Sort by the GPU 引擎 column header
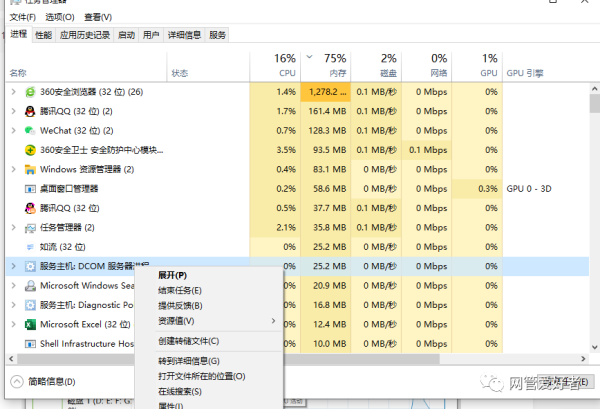This screenshot has height=409, width=600. coord(546,66)
